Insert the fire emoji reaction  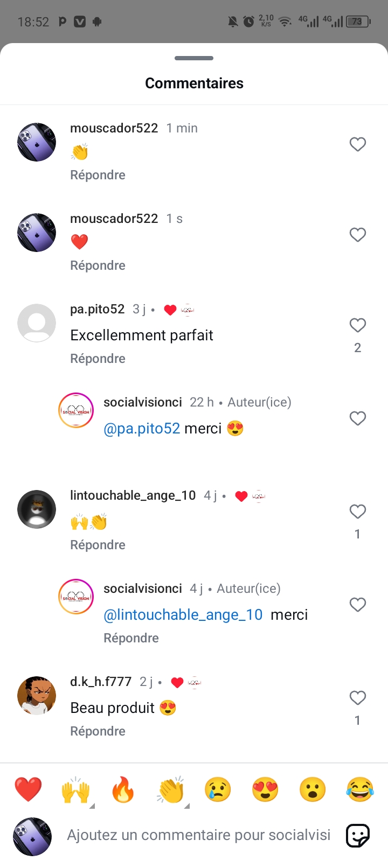123,790
